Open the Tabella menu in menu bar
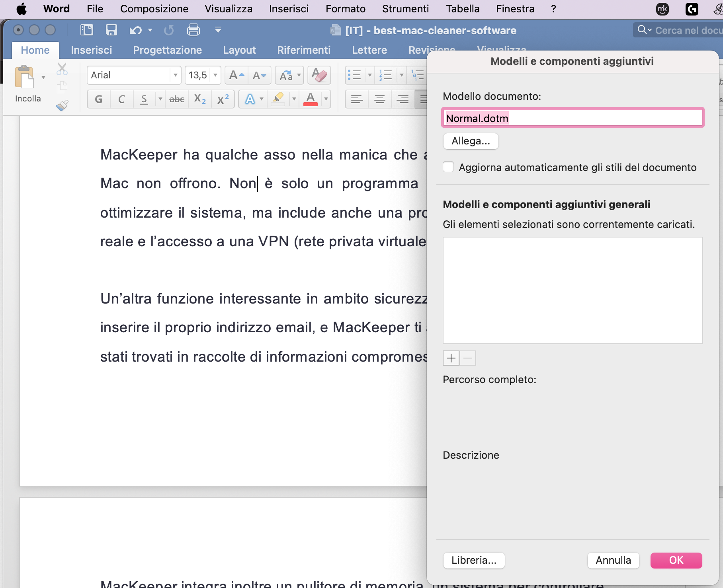723x588 pixels. [463, 9]
